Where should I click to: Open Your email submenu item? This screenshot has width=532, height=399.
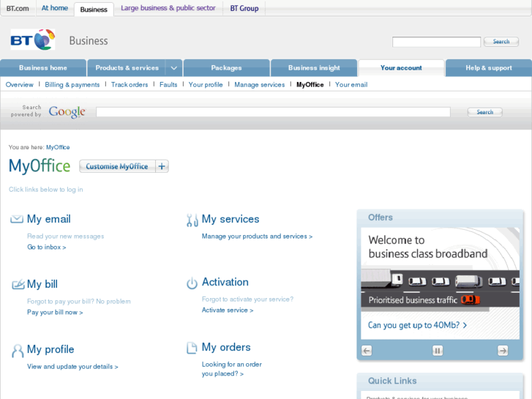(351, 84)
